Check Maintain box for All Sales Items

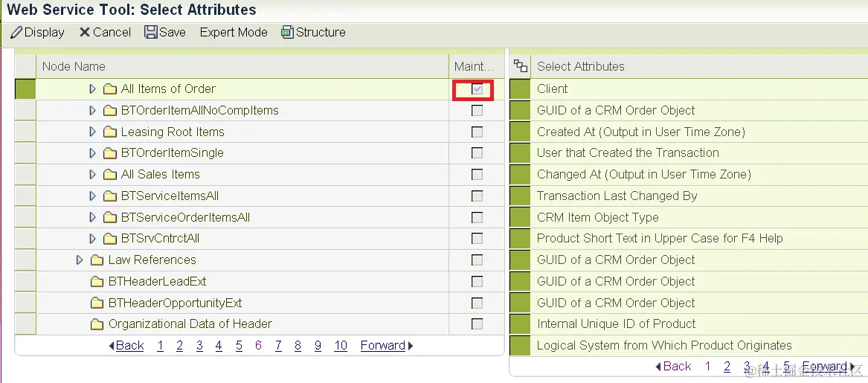click(477, 175)
